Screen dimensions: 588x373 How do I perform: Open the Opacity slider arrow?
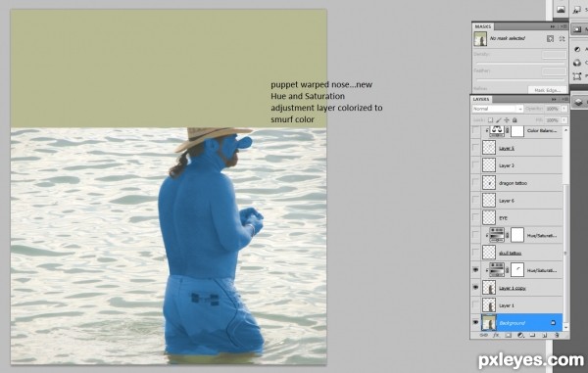(564, 109)
